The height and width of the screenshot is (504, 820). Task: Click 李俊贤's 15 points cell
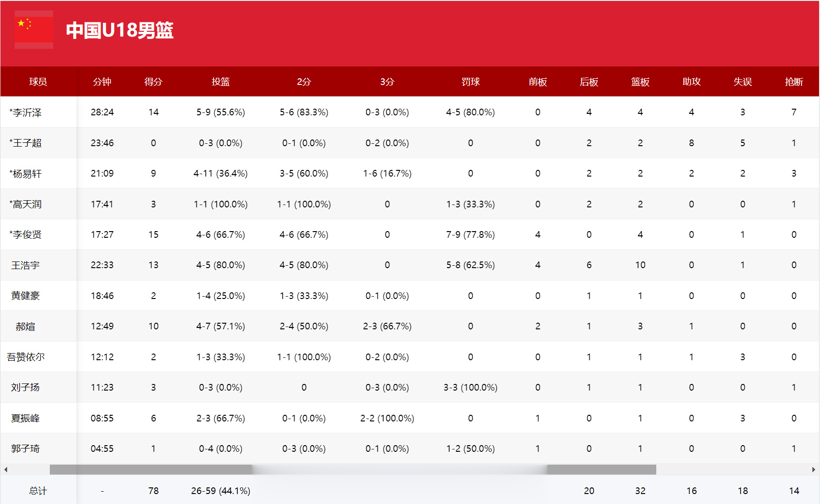153,234
